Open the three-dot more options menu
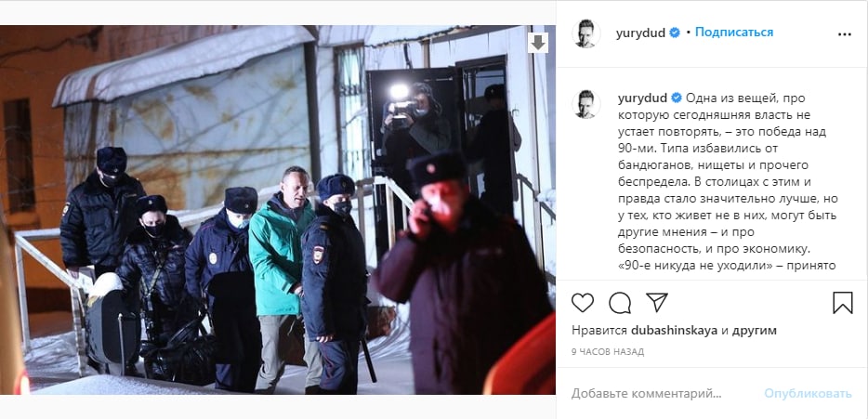The image size is (868, 419). (844, 34)
